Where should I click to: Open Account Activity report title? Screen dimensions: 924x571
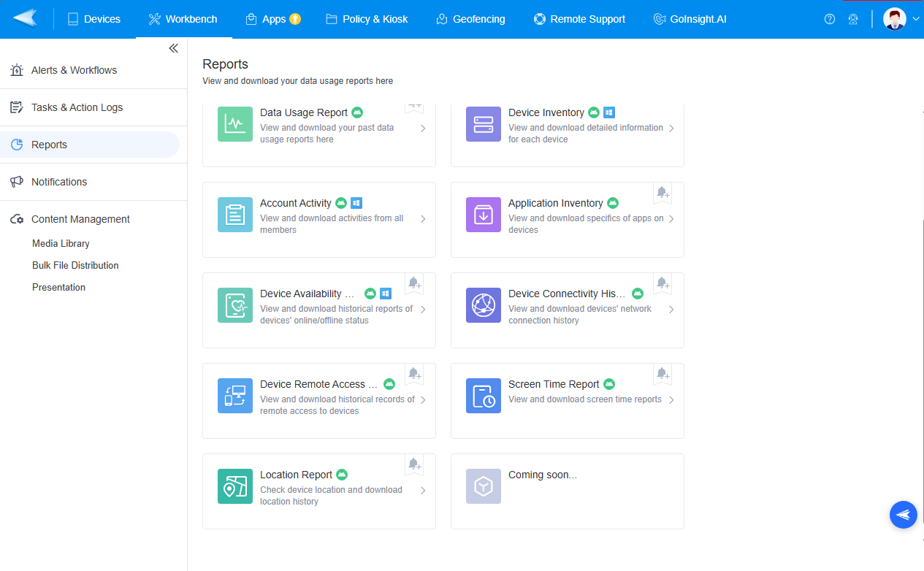click(x=296, y=203)
